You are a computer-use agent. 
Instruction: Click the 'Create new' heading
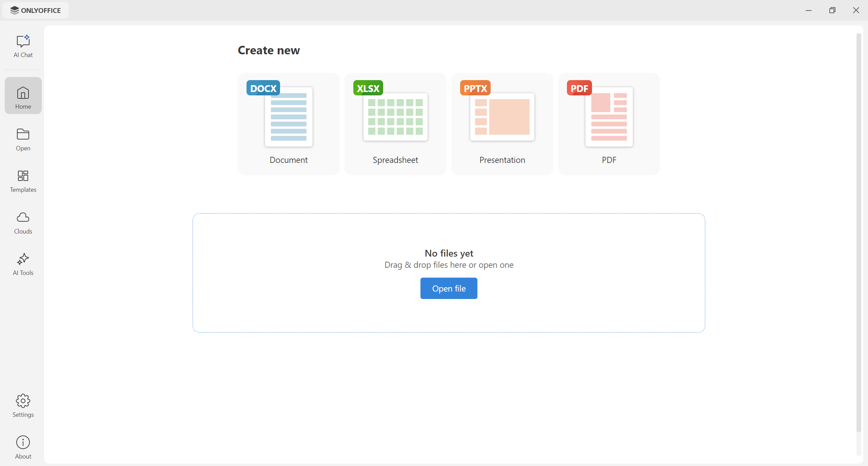pos(269,50)
